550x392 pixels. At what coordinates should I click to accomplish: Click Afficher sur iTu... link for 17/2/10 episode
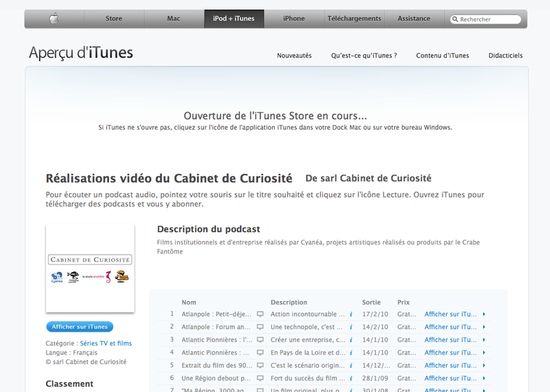(x=450, y=314)
